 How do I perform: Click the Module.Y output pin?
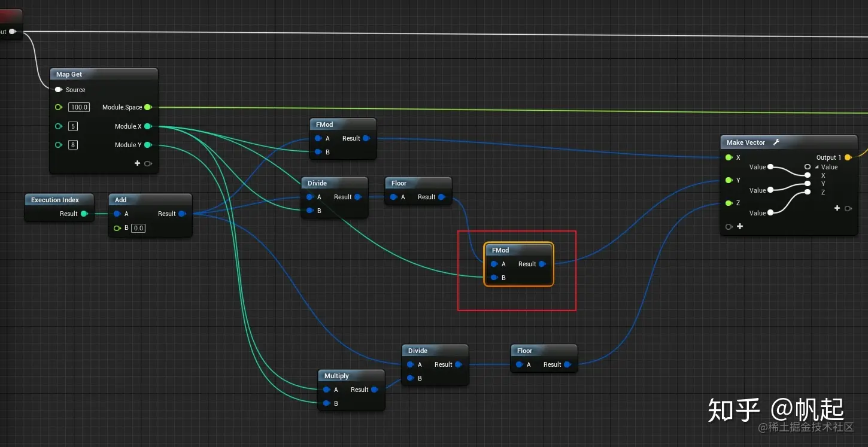click(x=148, y=145)
